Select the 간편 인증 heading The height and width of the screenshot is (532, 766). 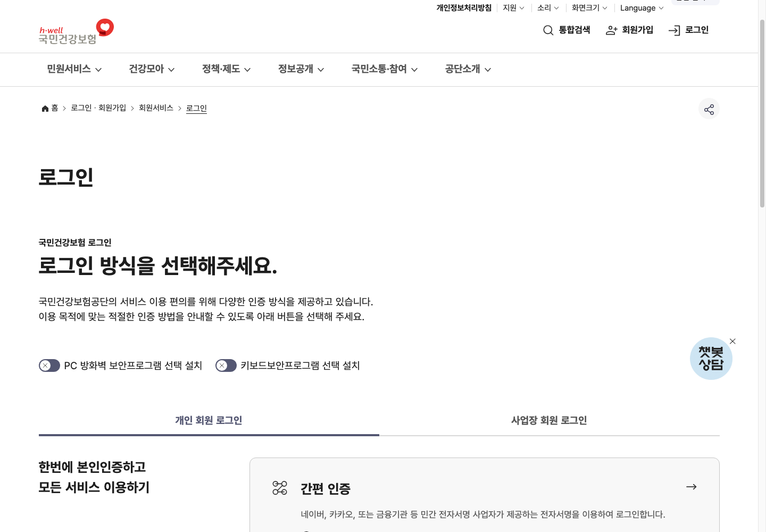326,488
